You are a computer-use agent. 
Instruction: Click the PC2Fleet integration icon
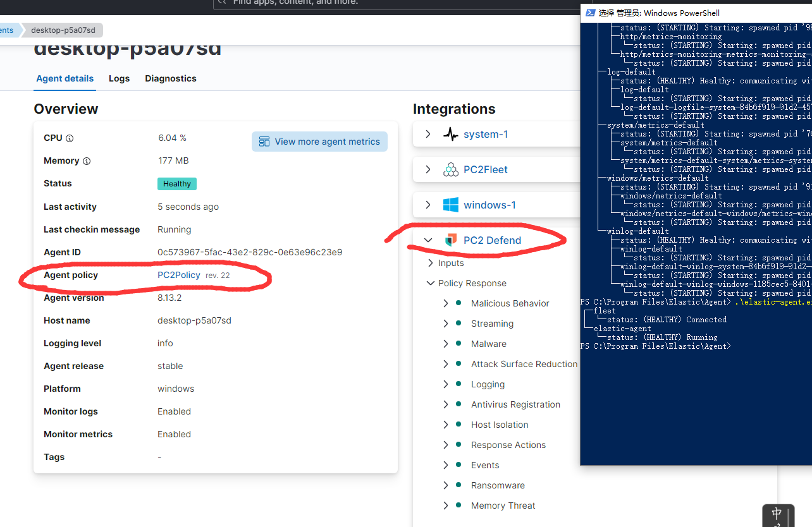click(x=451, y=169)
